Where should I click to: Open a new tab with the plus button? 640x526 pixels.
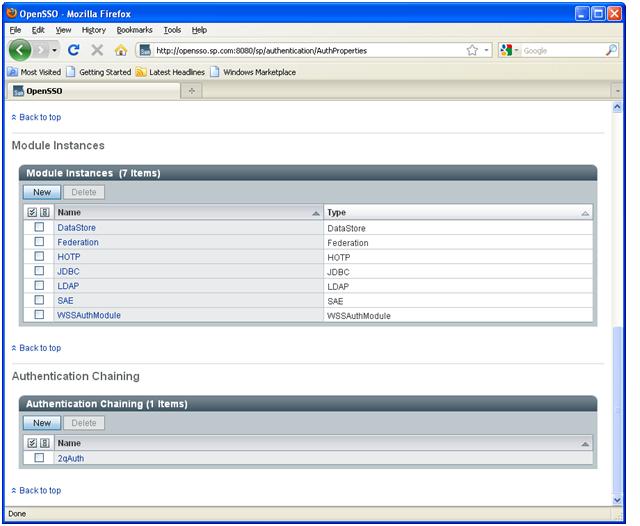pos(191,91)
